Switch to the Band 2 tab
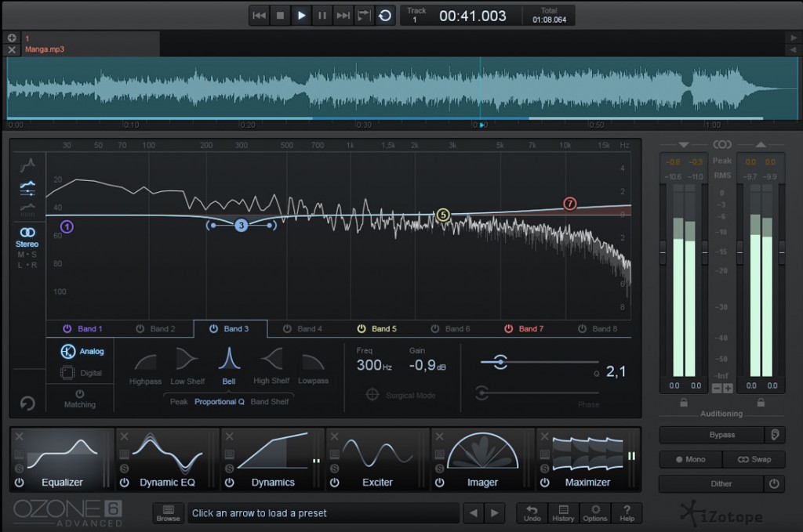 point(156,329)
